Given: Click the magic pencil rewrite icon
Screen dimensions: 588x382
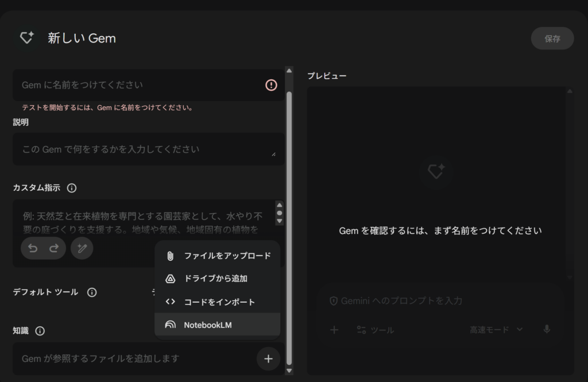Looking at the screenshot, I should [x=82, y=248].
